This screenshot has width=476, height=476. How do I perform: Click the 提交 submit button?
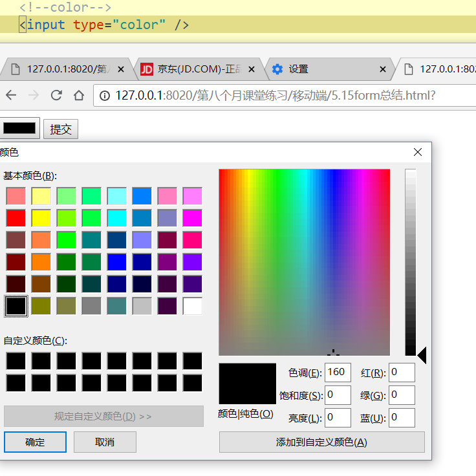[60, 129]
